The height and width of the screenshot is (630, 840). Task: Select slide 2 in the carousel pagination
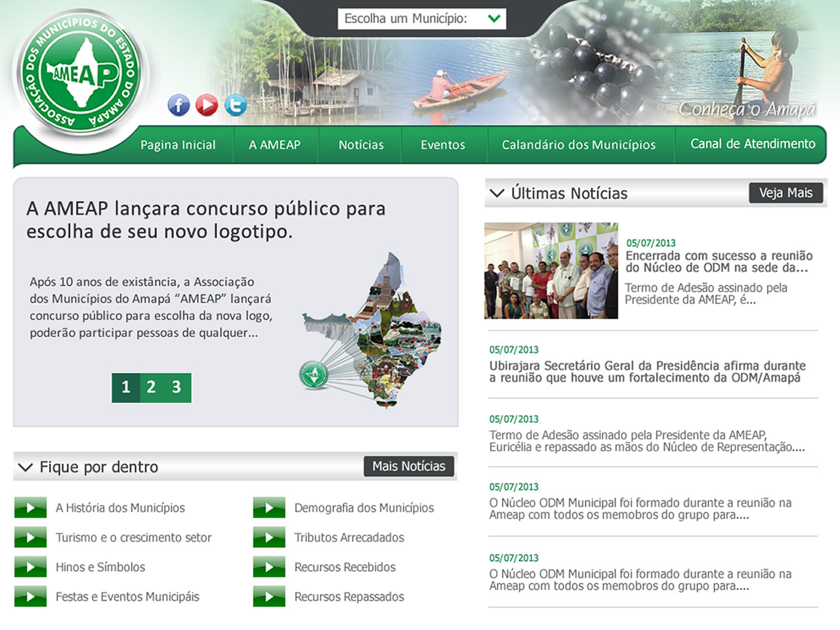coord(151,388)
